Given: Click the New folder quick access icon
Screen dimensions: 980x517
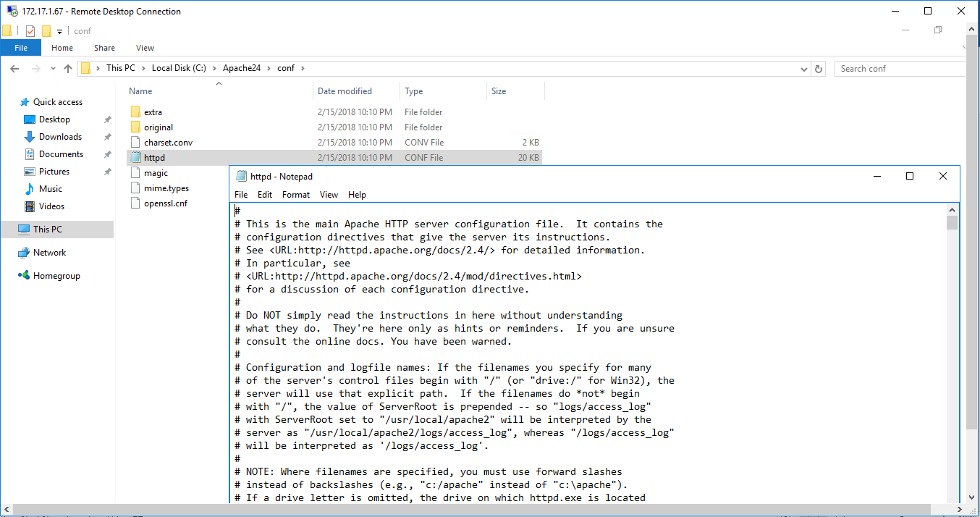Looking at the screenshot, I should click(x=46, y=31).
